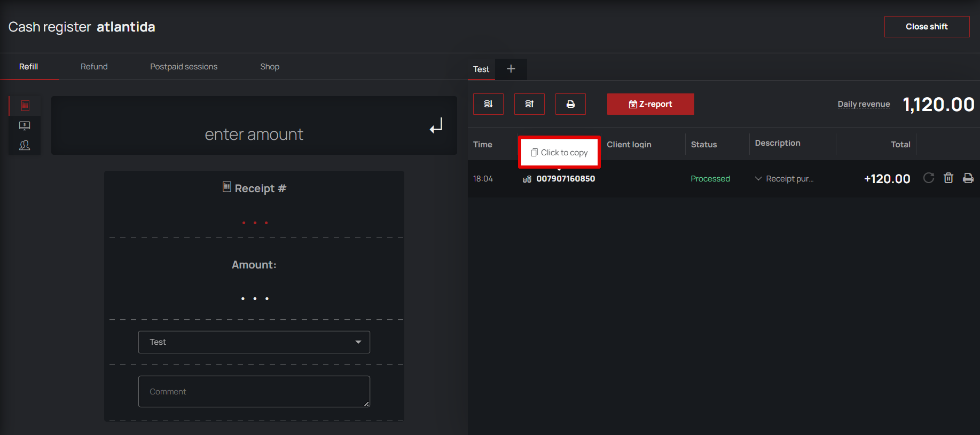The image size is (980, 435).
Task: Submit amount with the enter arrow icon
Action: coord(436,125)
